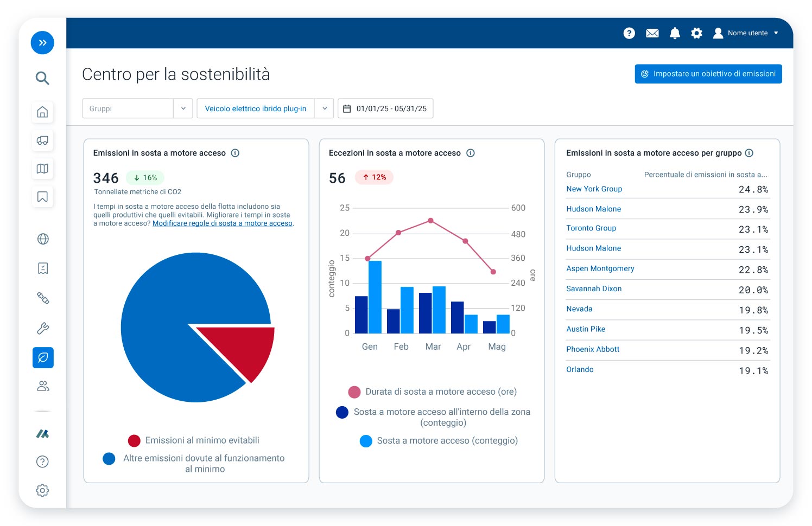
Task: Open the date range picker field
Action: click(x=385, y=108)
